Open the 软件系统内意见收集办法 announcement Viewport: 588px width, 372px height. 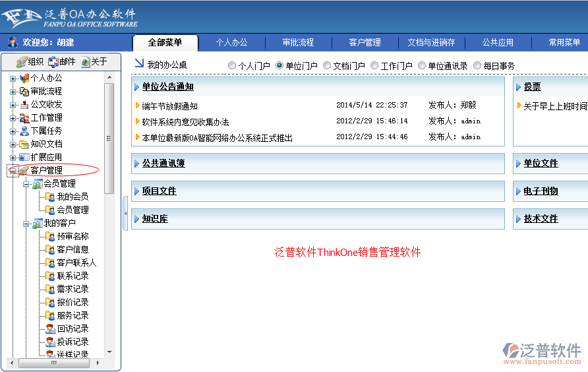[x=185, y=122]
